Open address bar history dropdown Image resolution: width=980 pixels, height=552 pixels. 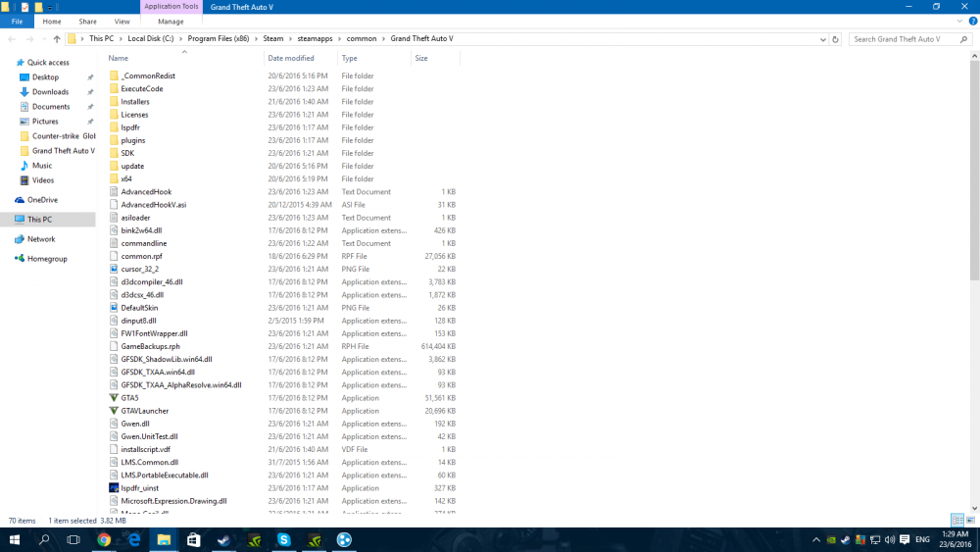click(822, 39)
